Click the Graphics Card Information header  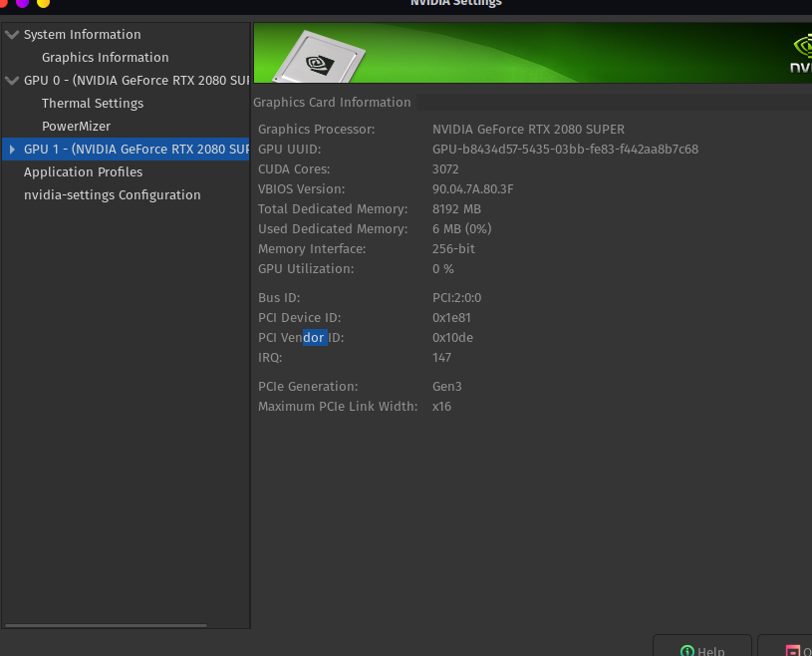coord(332,102)
